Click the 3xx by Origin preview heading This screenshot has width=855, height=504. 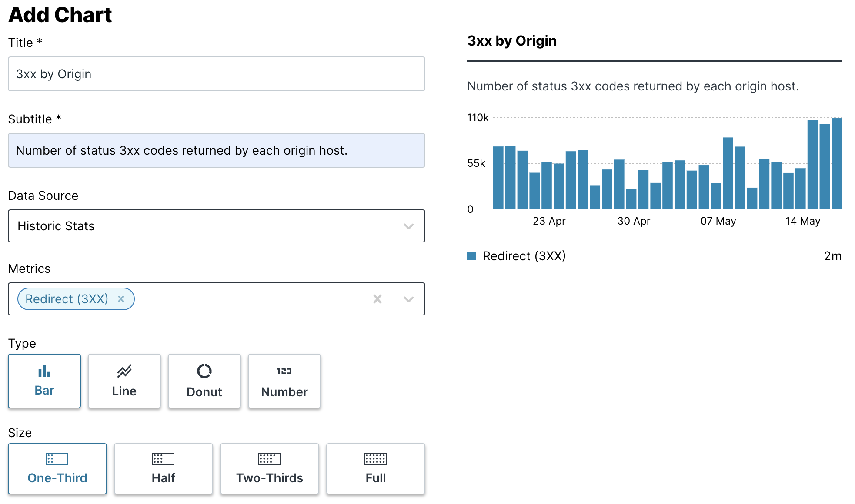(511, 40)
